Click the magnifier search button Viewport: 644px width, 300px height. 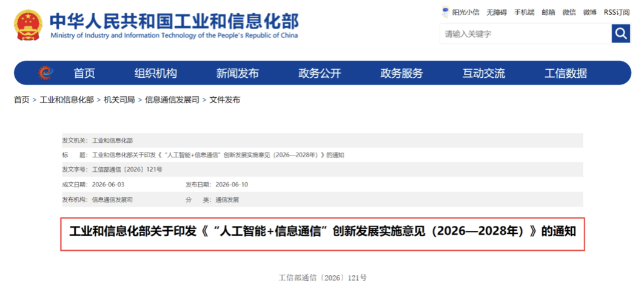click(620, 33)
